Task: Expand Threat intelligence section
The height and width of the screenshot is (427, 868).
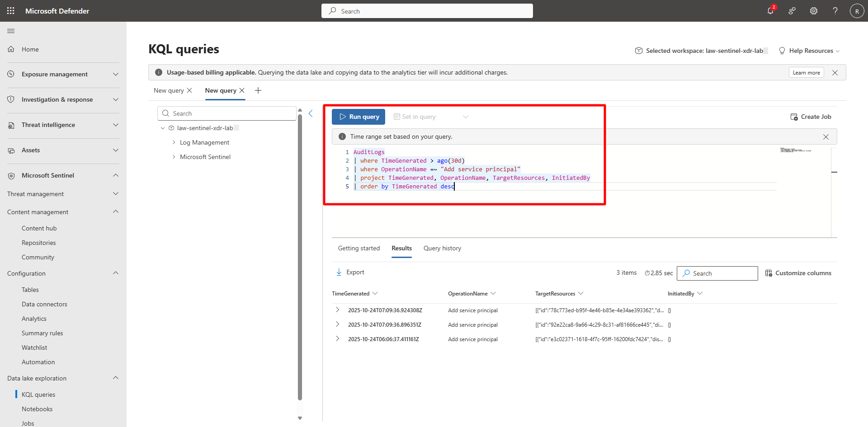Action: [x=116, y=125]
